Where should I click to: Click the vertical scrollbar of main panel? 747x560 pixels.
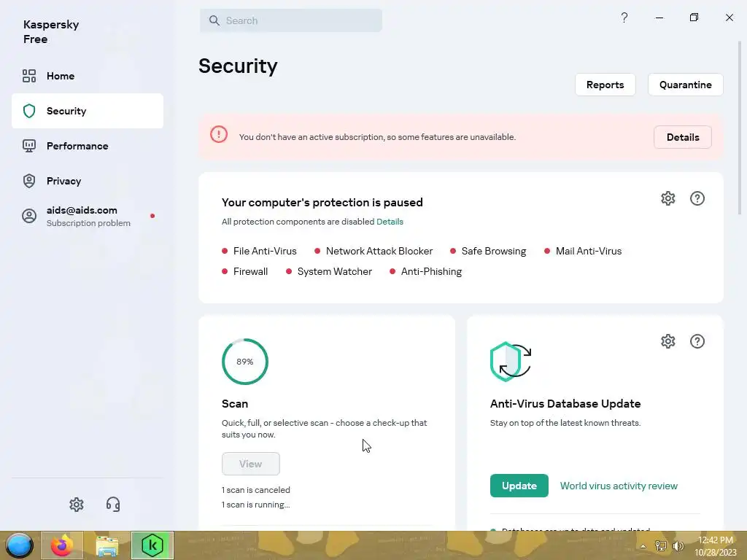(740, 128)
